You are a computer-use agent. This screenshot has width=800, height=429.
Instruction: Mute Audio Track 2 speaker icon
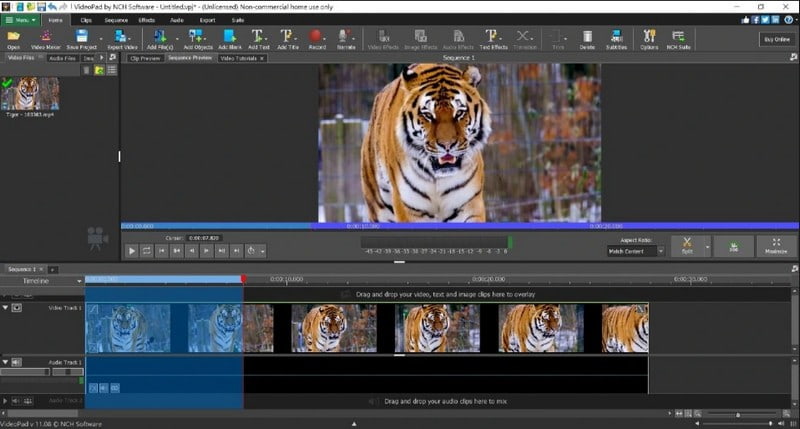coord(15,401)
